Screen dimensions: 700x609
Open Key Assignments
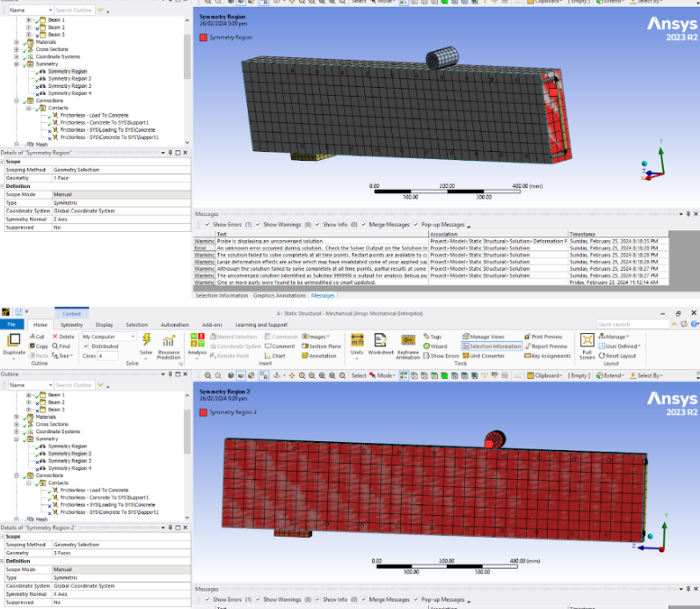(548, 356)
